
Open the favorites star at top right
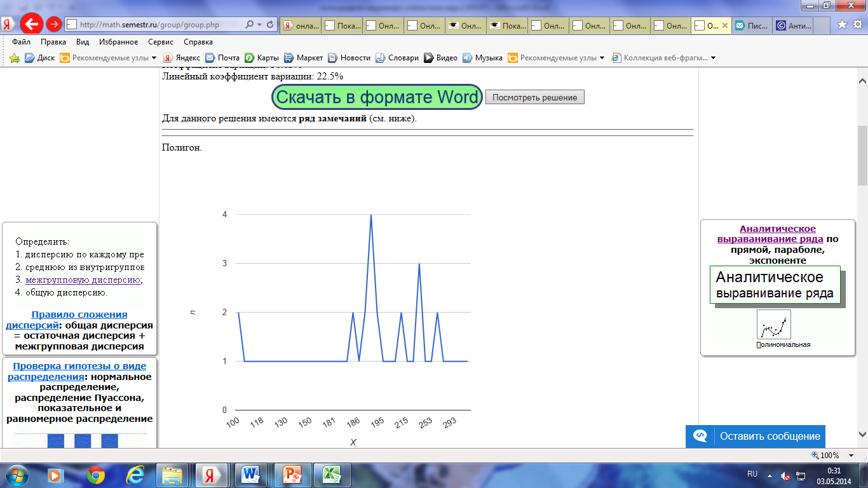pos(842,25)
